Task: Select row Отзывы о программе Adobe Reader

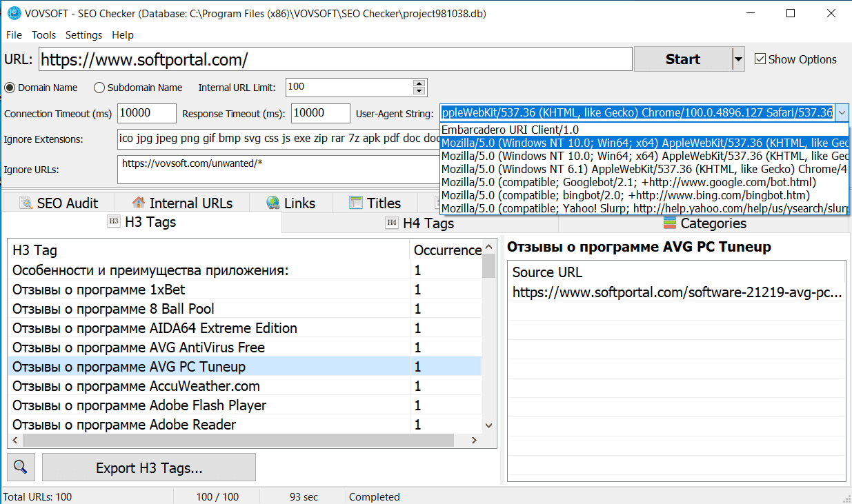Action: 245,425
